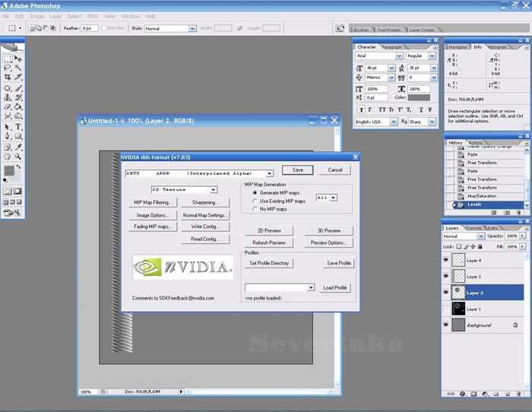Select the No MIP maps radio button
Viewport: 532px width, 412px height.
coord(255,209)
